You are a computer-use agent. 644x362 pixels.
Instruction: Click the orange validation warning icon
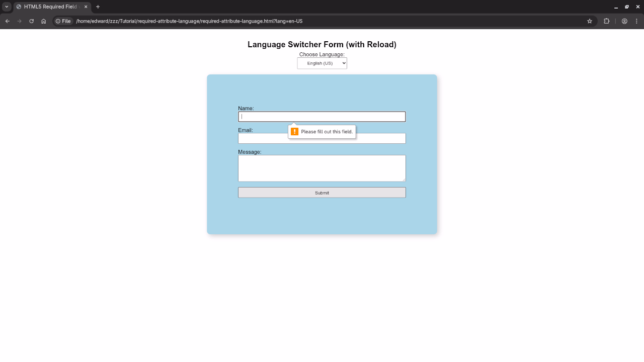(295, 132)
